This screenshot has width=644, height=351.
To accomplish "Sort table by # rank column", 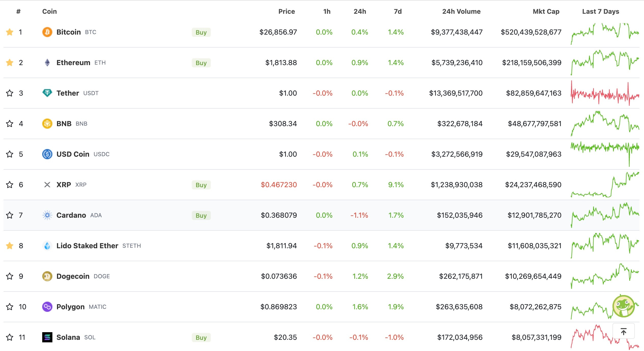I will pos(18,11).
